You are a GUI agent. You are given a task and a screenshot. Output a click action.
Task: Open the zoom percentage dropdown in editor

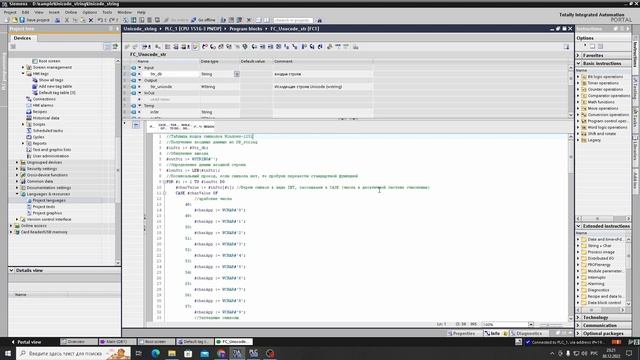531,324
